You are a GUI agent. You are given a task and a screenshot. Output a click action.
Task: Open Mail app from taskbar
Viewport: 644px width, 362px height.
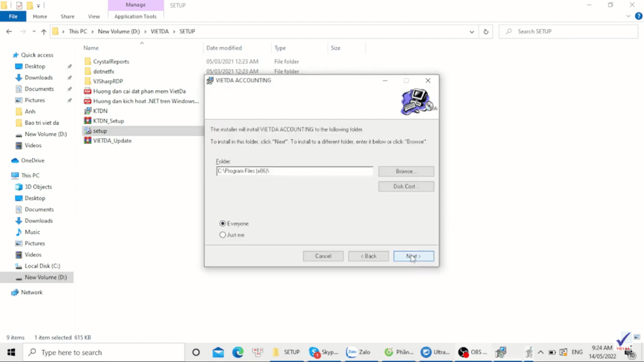(218, 352)
